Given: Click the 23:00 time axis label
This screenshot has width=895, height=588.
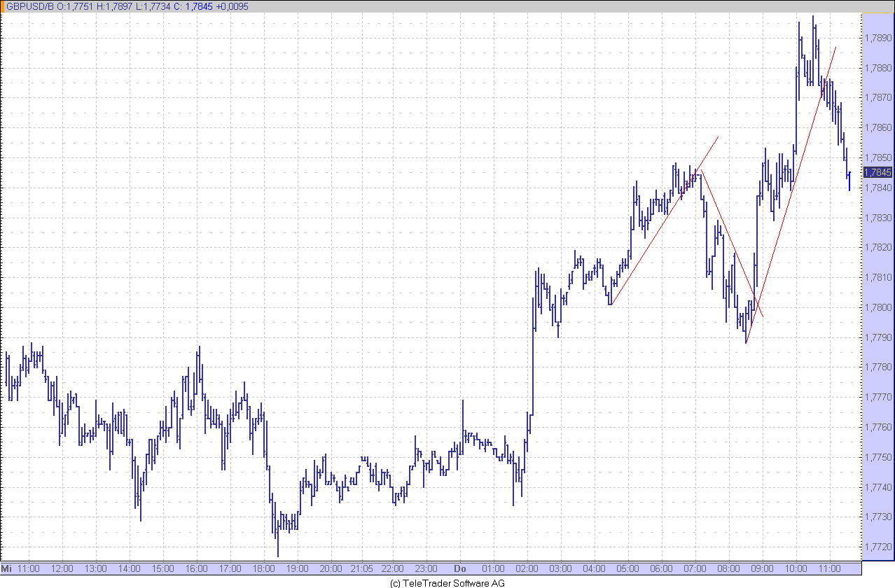Looking at the screenshot, I should tap(426, 568).
